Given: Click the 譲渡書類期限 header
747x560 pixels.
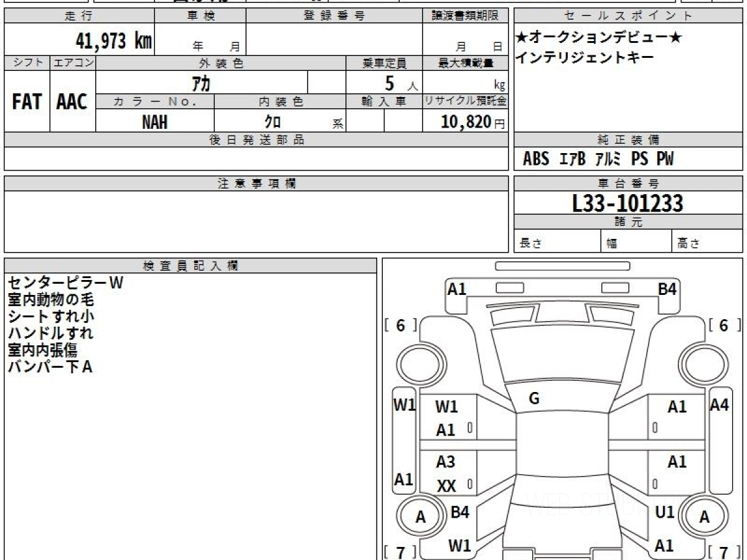Looking at the screenshot, I should tap(466, 16).
